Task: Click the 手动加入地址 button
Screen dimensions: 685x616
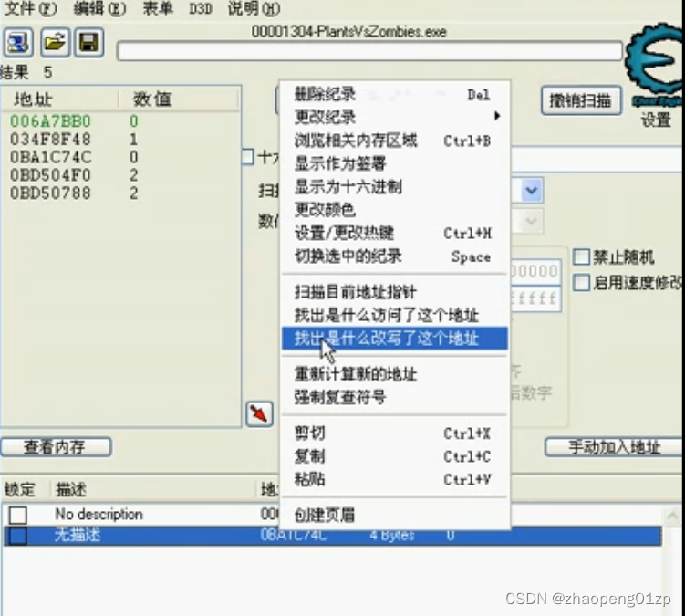Action: [614, 447]
